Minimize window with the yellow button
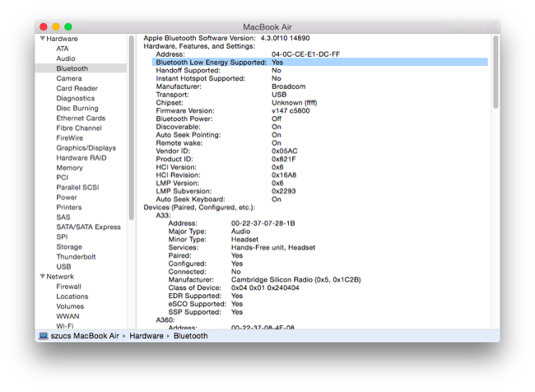This screenshot has width=535, height=392. click(x=56, y=26)
